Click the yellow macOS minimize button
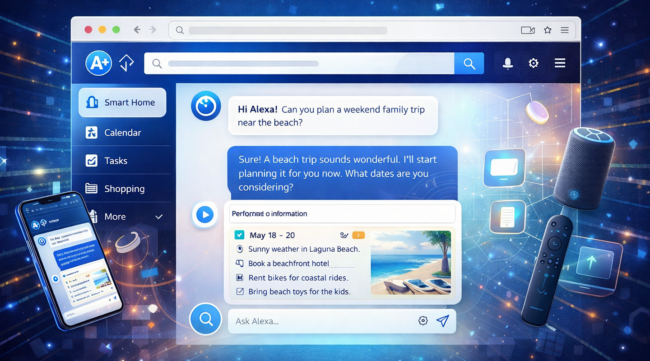The image size is (650, 361). [102, 29]
